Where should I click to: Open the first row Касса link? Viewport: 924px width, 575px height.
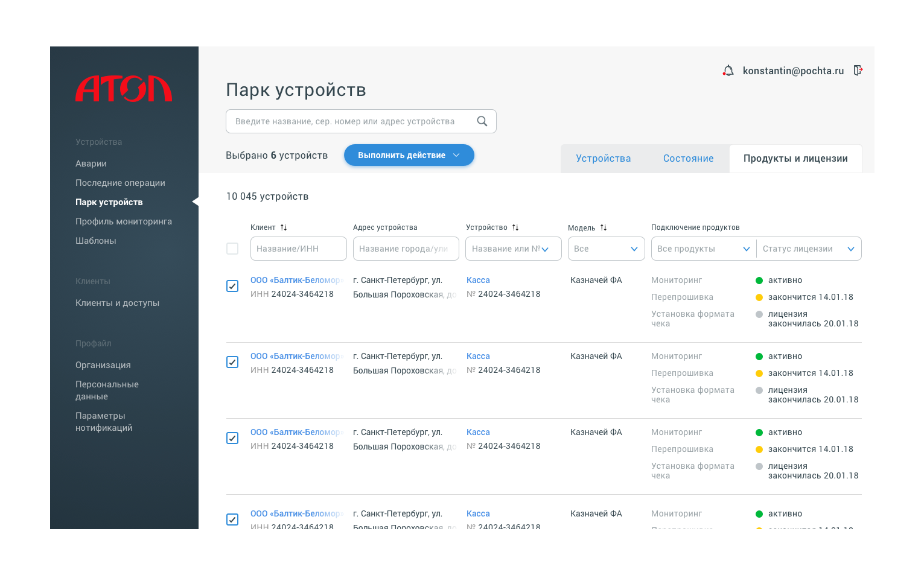coord(478,280)
